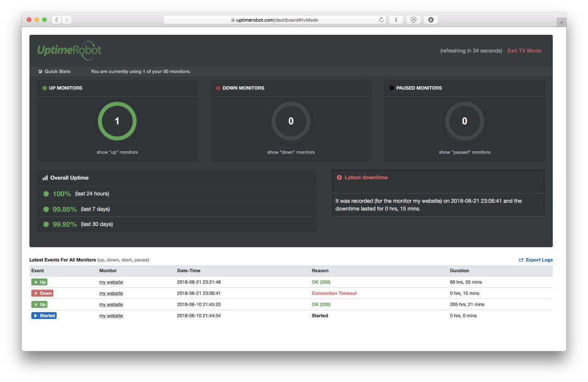Click the Up Monitors circle showing 1
This screenshot has width=588, height=382.
point(117,121)
